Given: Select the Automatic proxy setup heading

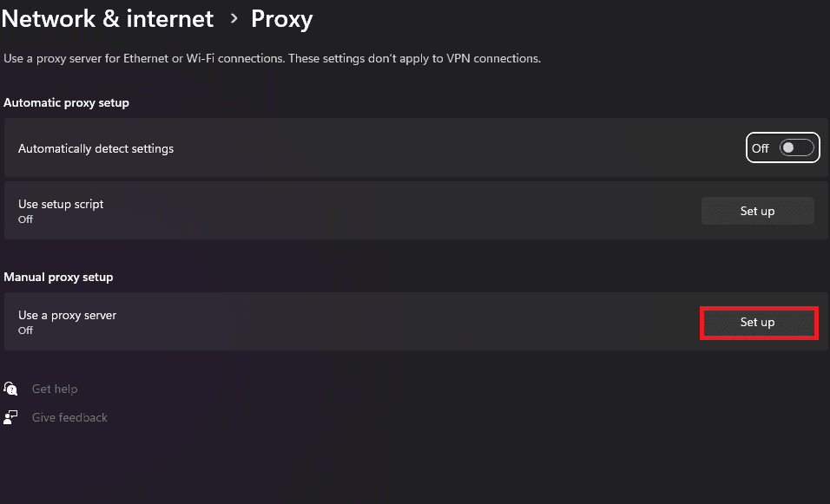Looking at the screenshot, I should pyautogui.click(x=66, y=102).
